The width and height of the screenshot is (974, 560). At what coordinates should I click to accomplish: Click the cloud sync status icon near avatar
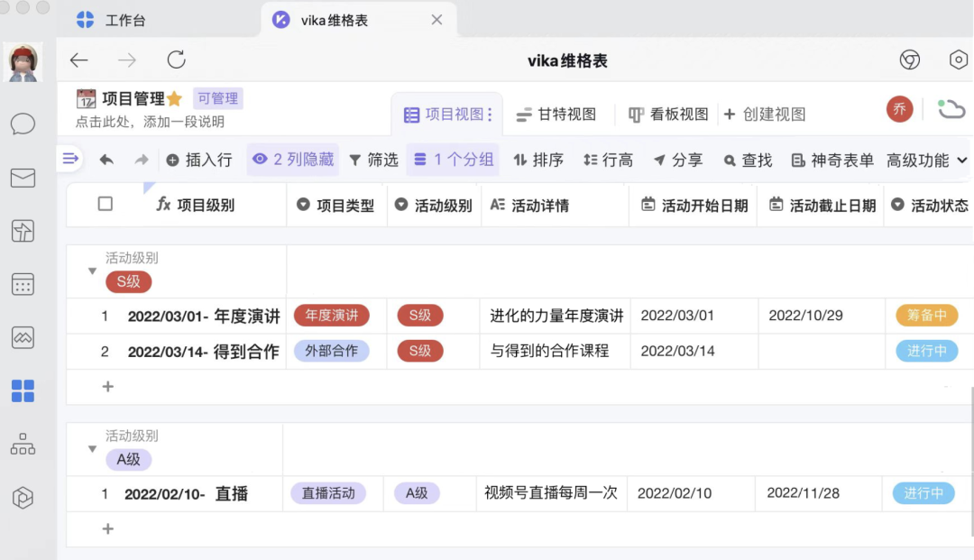(951, 107)
